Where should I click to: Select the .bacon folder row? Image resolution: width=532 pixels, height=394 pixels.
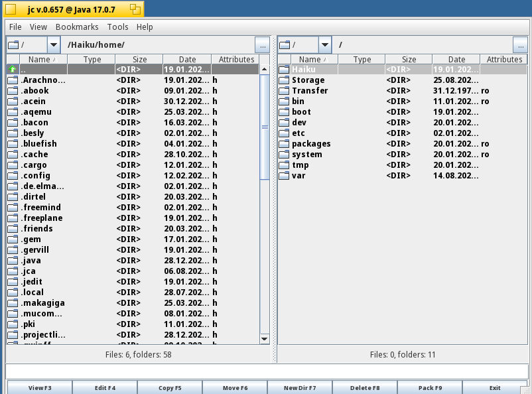click(133, 123)
